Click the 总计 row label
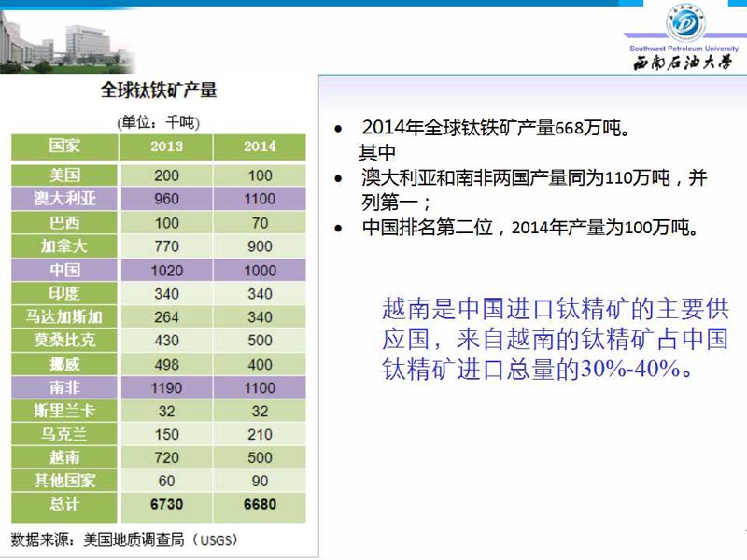The width and height of the screenshot is (747, 560). [x=64, y=504]
